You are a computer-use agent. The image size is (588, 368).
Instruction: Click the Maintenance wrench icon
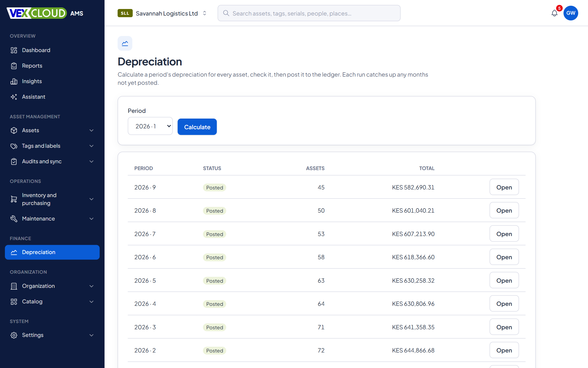[x=14, y=219]
